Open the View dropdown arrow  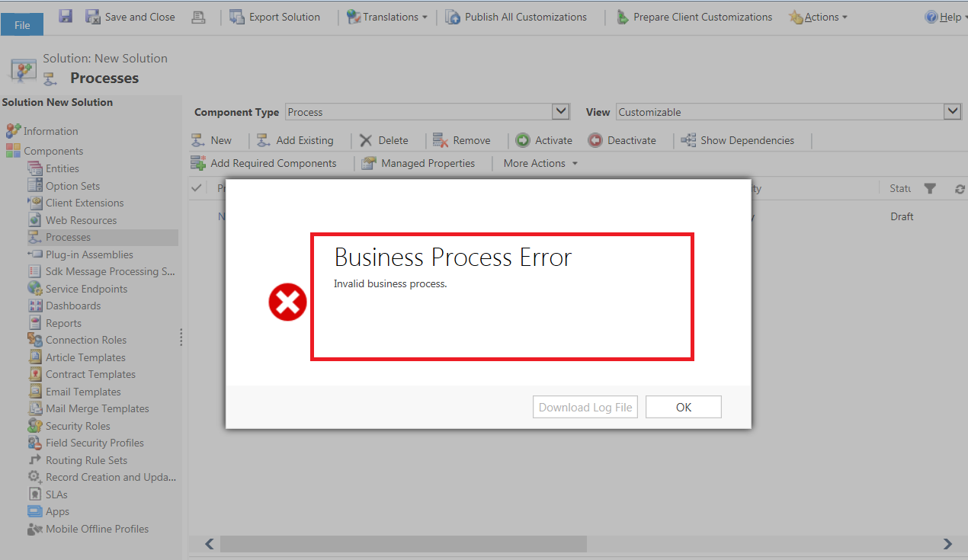(952, 112)
